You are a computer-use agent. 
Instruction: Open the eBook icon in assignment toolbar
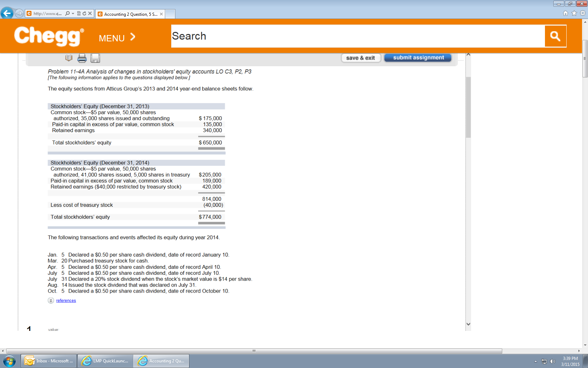point(69,58)
